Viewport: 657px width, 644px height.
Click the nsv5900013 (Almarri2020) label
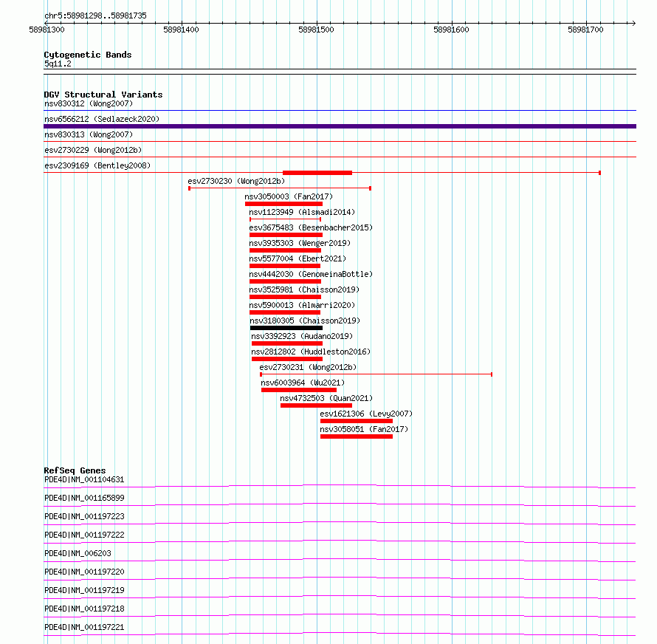click(x=302, y=305)
